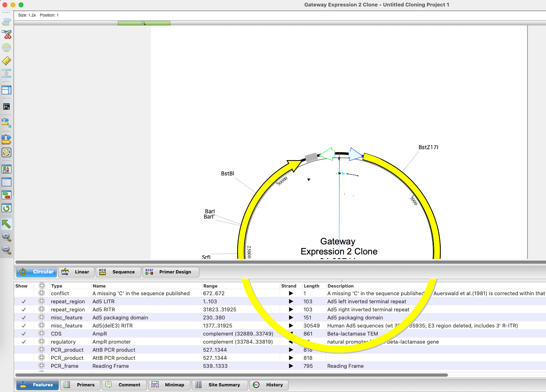Click the pale green arrow icon atop the toolbar
Viewport: 546px width, 392px height.
(x=6, y=21)
